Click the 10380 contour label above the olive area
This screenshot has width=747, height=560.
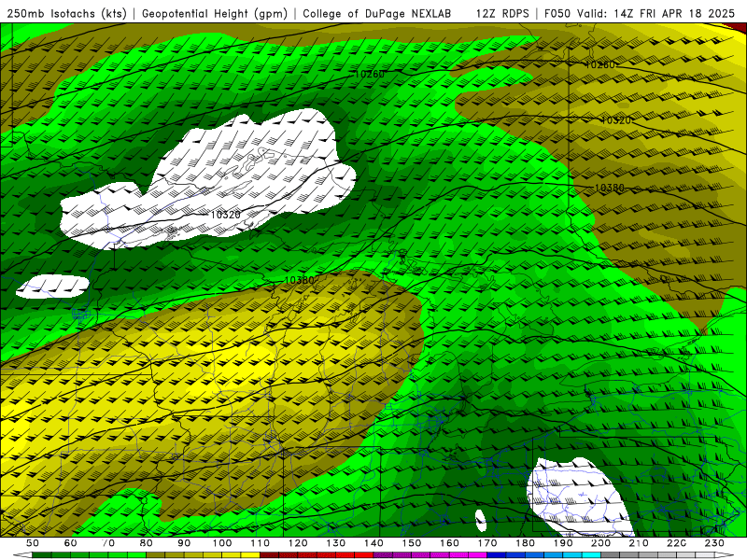pyautogui.click(x=299, y=280)
